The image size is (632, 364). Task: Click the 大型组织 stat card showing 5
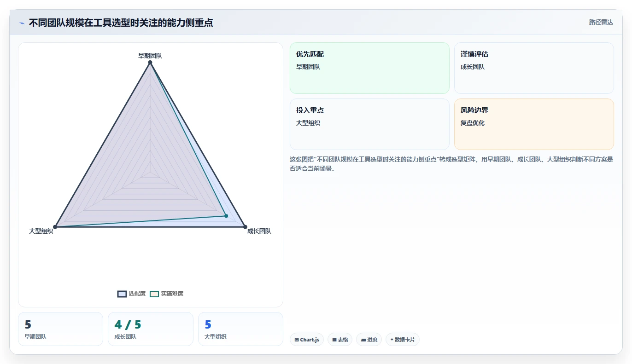tap(240, 329)
